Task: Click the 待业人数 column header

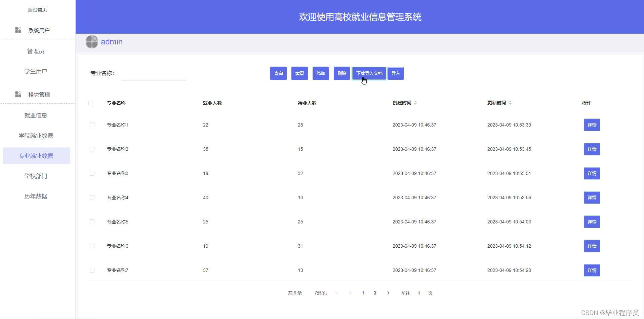Action: [x=307, y=103]
